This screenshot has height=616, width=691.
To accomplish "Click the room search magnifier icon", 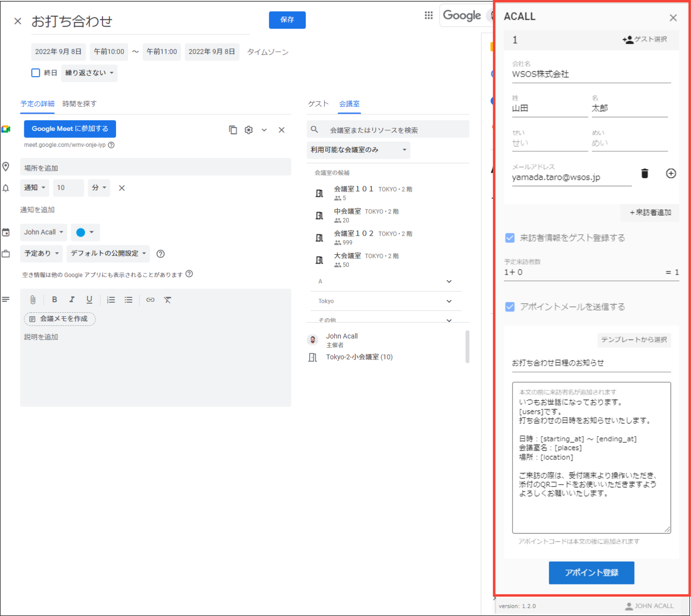I will 314,130.
